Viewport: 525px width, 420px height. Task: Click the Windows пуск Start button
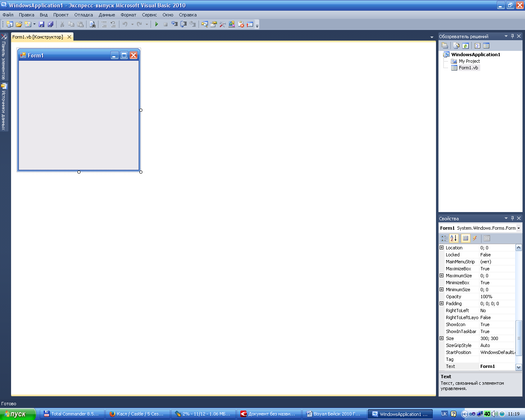click(18, 414)
